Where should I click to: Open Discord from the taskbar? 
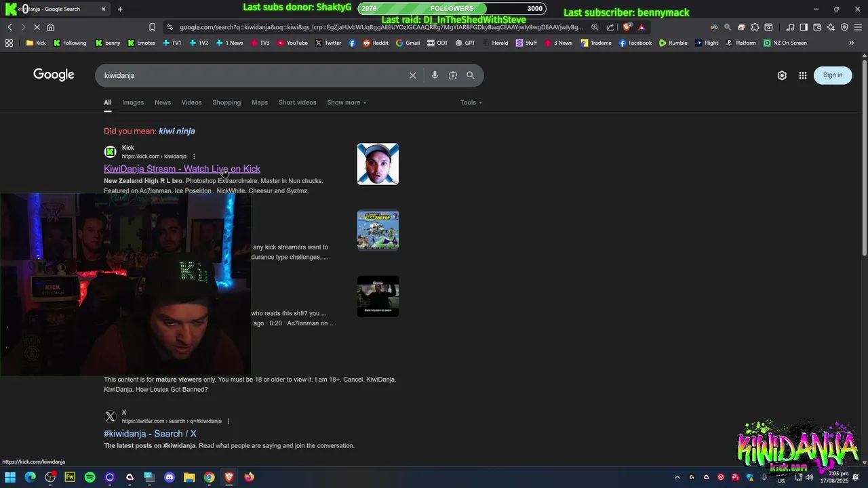(170, 477)
